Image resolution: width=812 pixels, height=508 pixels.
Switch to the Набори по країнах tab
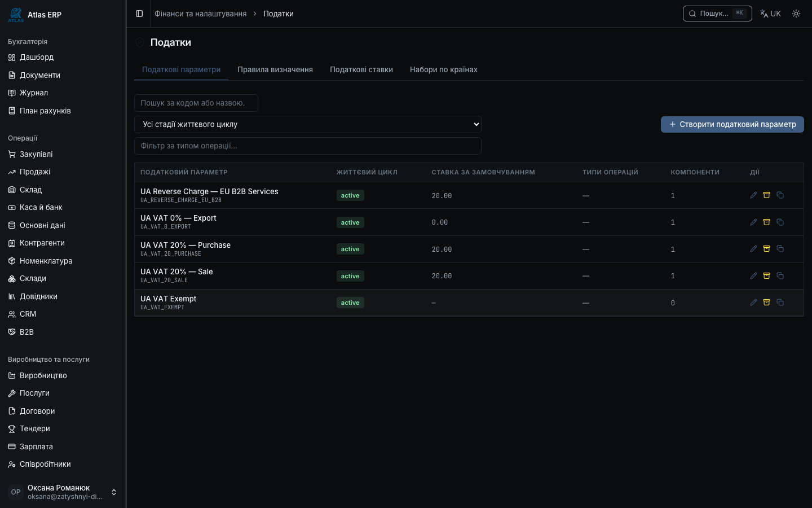tap(444, 69)
